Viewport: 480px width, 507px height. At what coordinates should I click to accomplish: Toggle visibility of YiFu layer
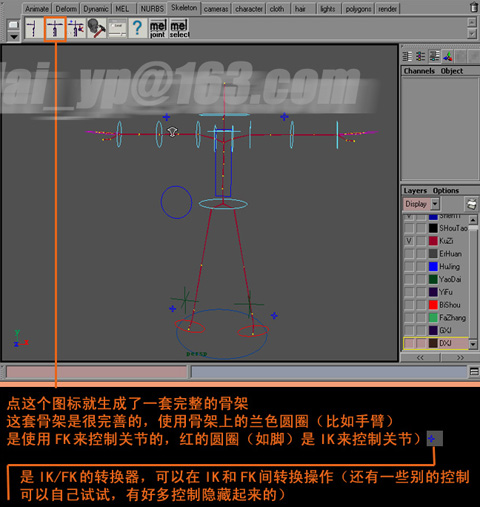409,292
